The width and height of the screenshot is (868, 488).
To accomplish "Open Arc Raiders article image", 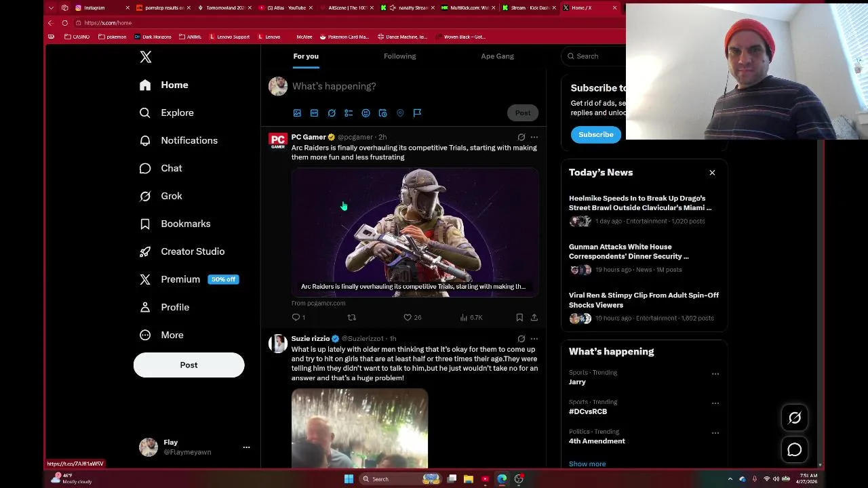I will point(415,232).
